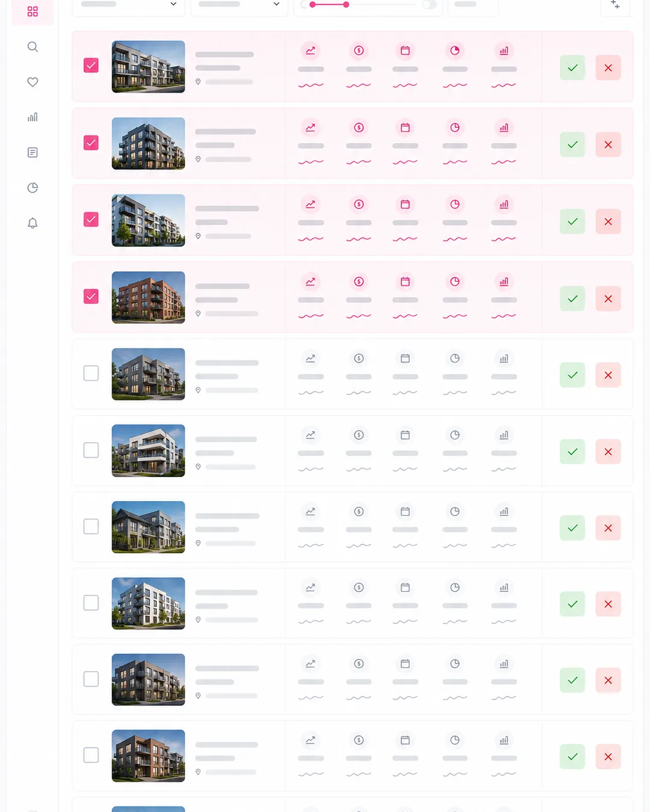Click the dollar price icon in fourth listing row

point(359,281)
